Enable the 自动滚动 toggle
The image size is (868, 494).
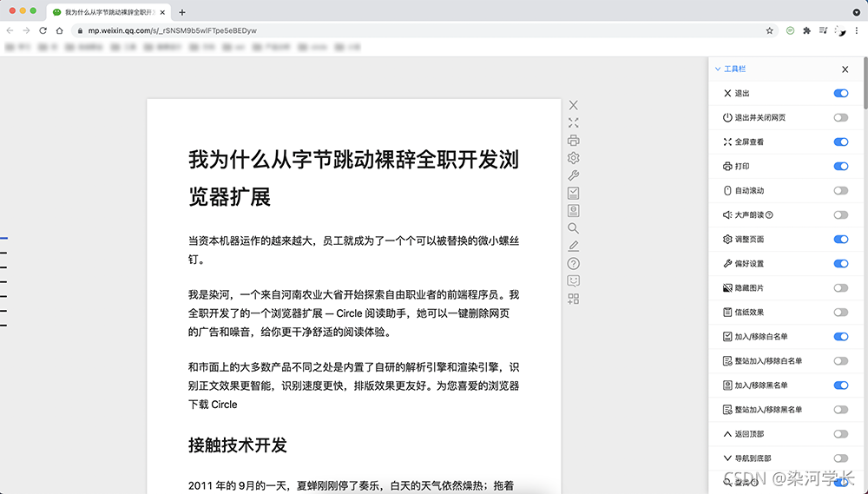point(841,190)
